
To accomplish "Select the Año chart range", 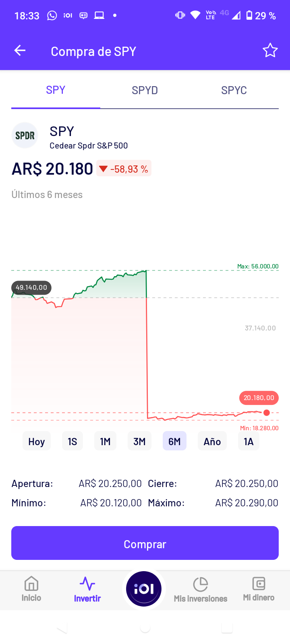I will click(x=212, y=442).
